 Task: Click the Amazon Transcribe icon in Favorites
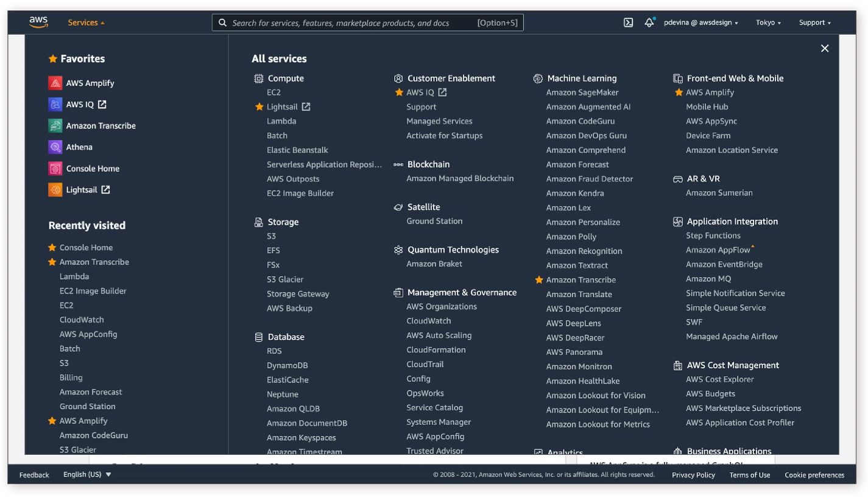pos(55,125)
